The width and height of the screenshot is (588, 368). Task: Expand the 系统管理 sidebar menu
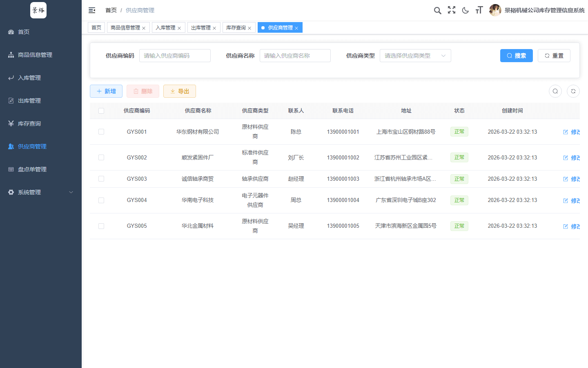[41, 192]
